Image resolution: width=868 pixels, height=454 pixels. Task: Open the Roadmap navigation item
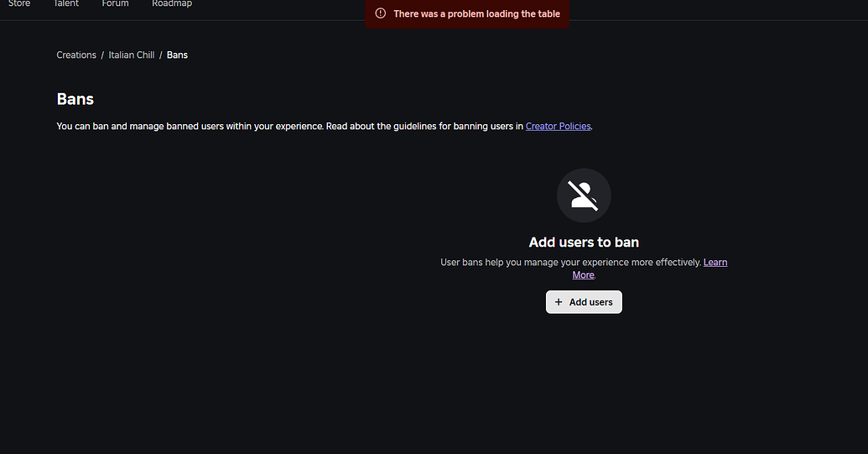pyautogui.click(x=172, y=3)
